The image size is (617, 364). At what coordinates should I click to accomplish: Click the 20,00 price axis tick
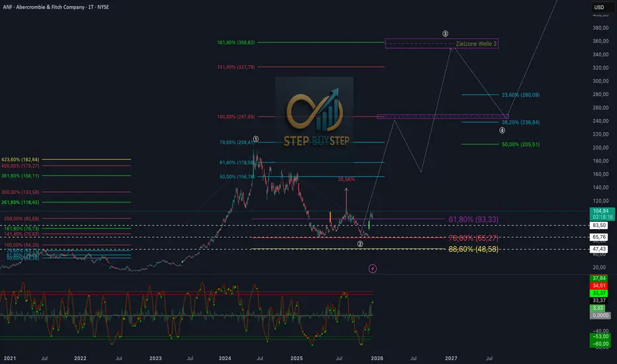599,267
